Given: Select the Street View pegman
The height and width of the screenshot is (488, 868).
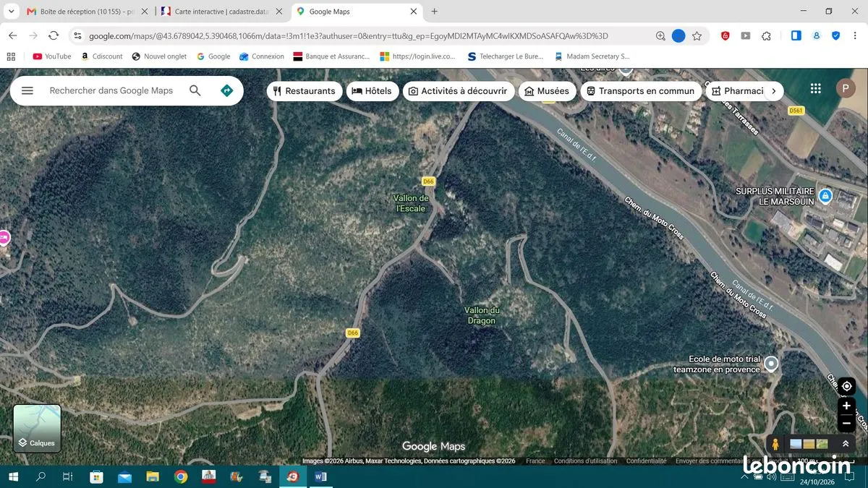Looking at the screenshot, I should [775, 444].
